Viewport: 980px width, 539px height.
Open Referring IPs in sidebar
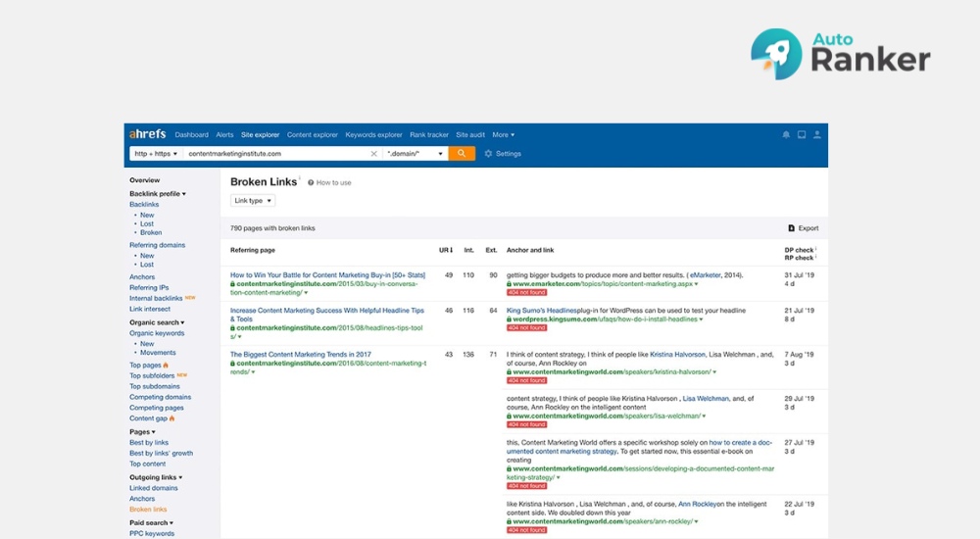tap(149, 288)
